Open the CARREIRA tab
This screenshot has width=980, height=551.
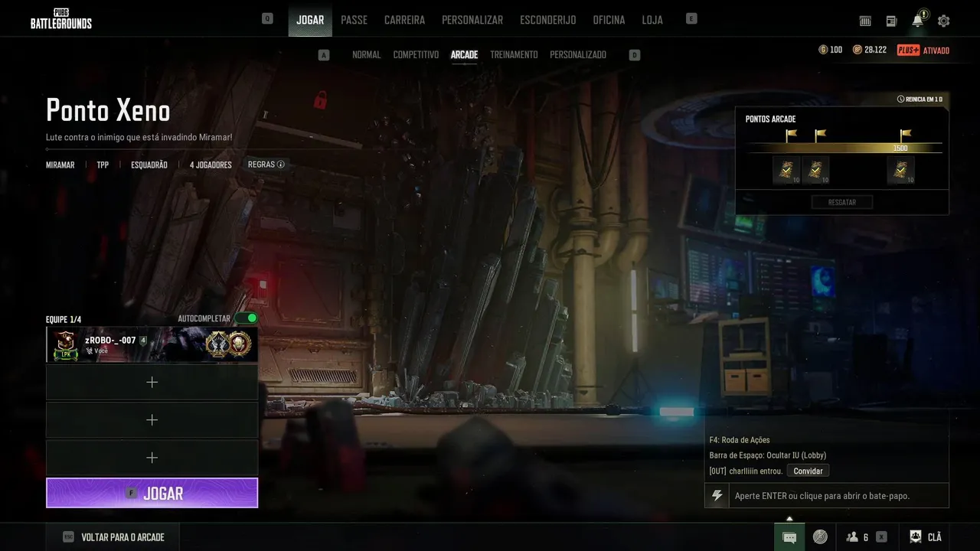click(404, 20)
